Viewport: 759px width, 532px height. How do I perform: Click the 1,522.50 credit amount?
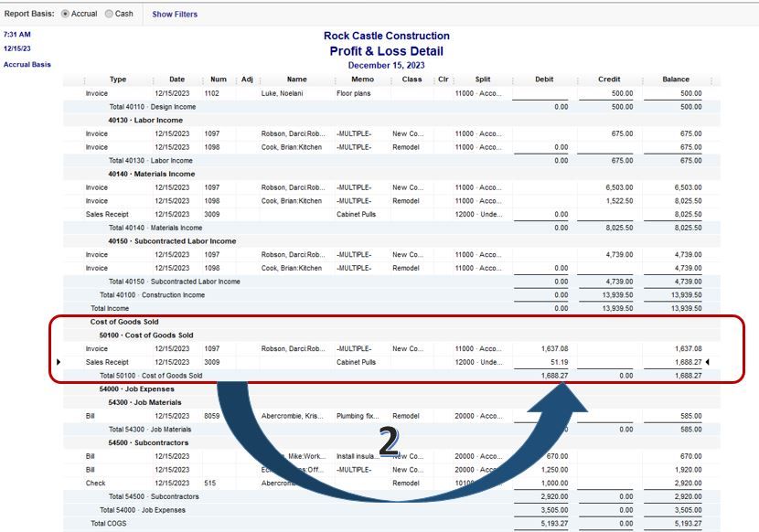pos(619,201)
